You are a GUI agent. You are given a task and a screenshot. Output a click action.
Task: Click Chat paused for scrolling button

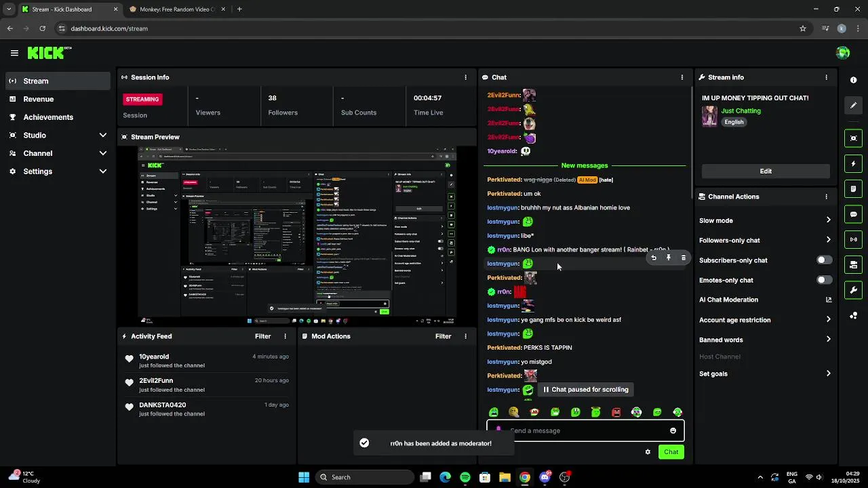tap(587, 390)
